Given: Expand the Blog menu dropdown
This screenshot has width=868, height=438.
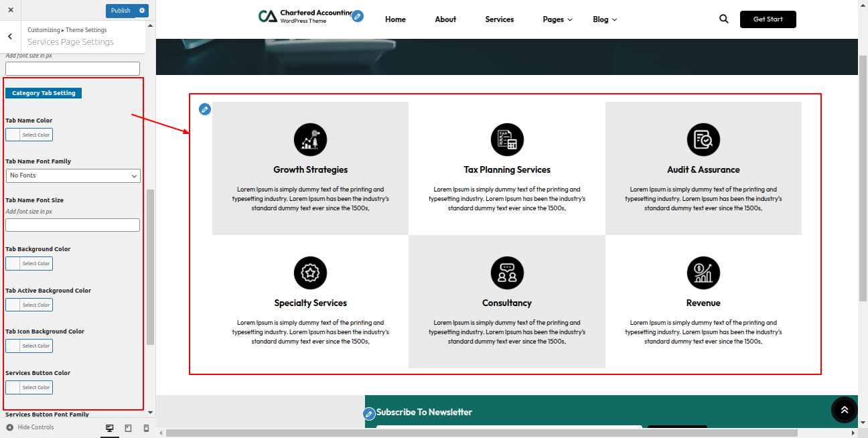Looking at the screenshot, I should [x=604, y=19].
